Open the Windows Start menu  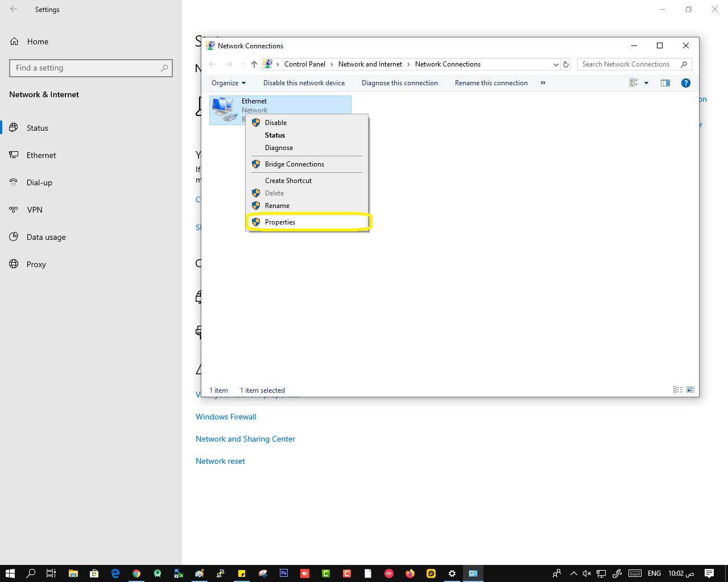tap(10, 573)
